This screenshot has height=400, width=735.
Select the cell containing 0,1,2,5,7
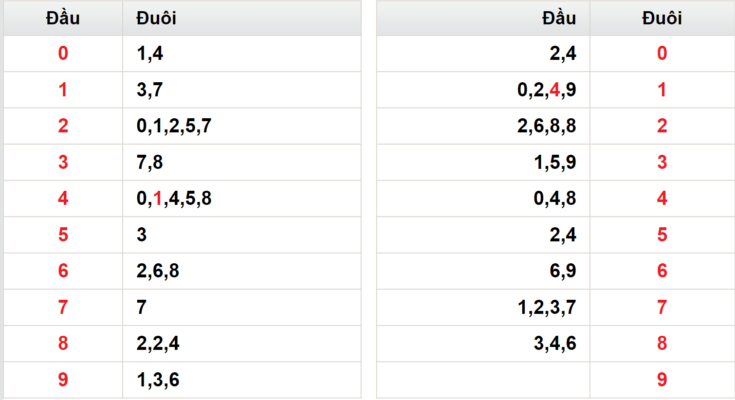(x=242, y=126)
